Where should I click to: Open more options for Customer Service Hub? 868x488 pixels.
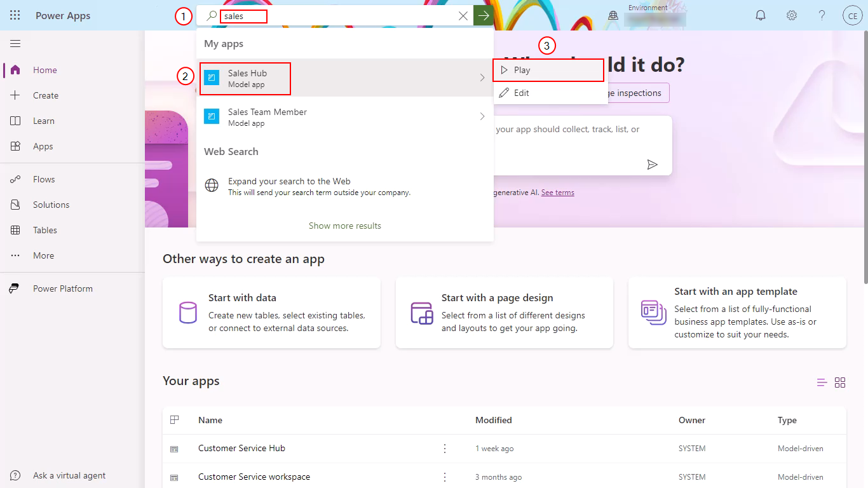tap(445, 449)
